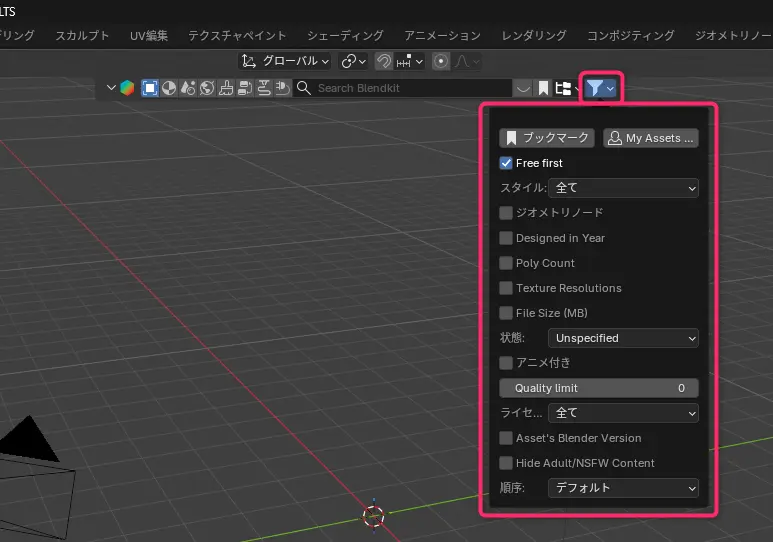Open the BlendKit categories tree icon
Viewport: 773px width, 542px height.
click(565, 88)
